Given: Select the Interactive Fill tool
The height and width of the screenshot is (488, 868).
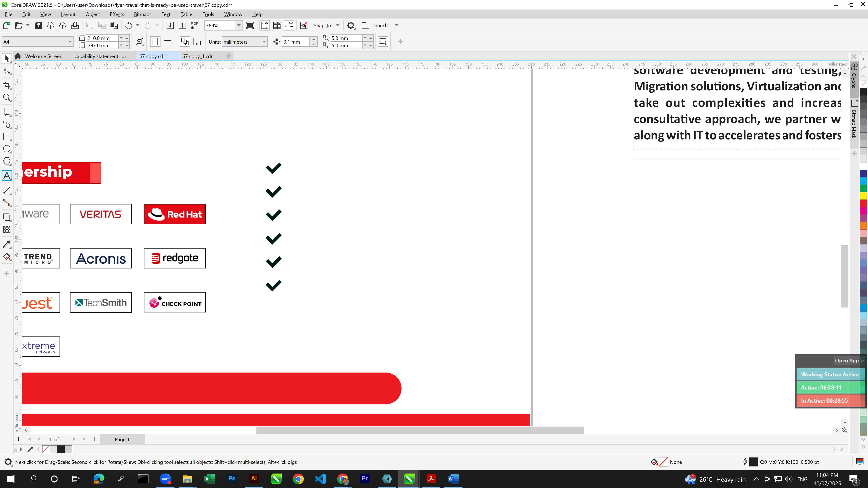Looking at the screenshot, I should pos(7,257).
